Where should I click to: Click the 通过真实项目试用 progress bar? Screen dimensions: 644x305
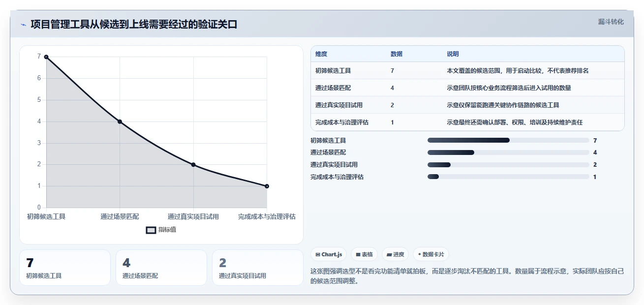(508, 165)
